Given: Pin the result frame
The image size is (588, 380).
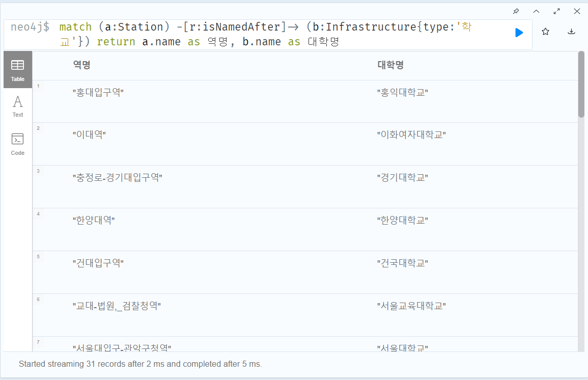Looking at the screenshot, I should point(516,11).
